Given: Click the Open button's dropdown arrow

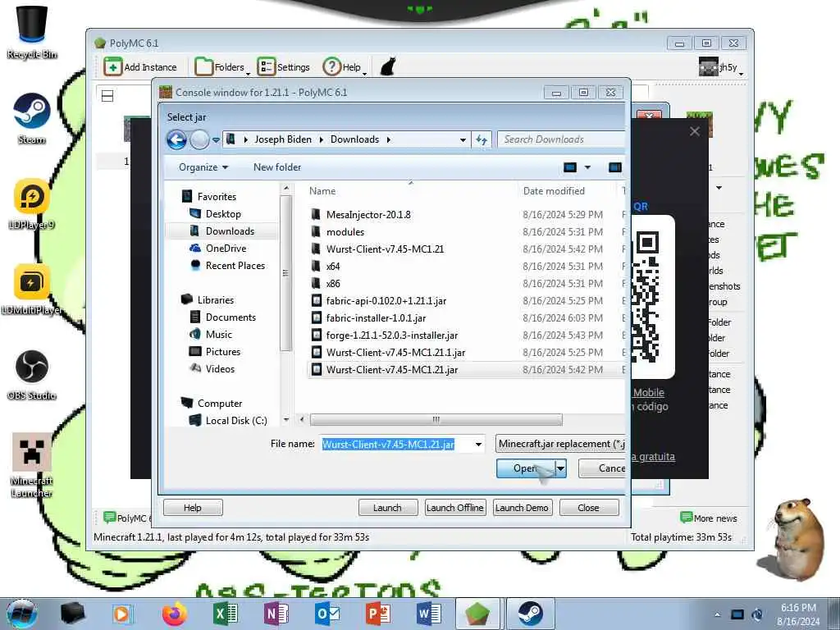Looking at the screenshot, I should click(560, 468).
